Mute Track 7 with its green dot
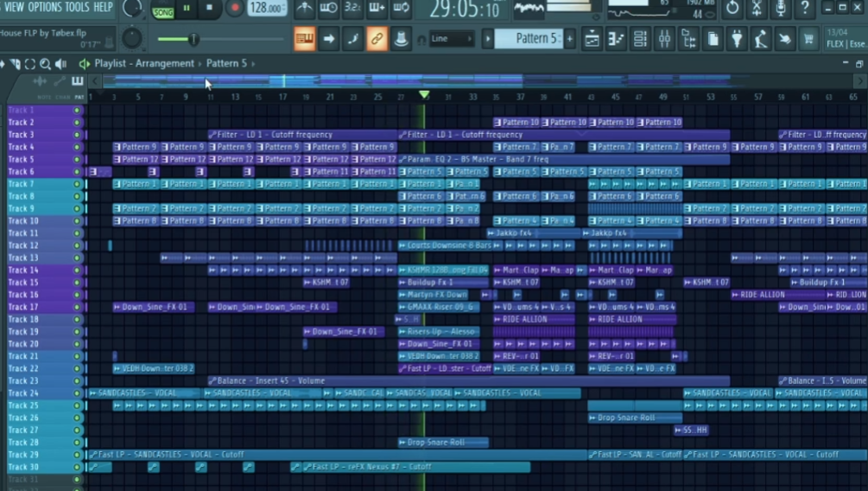 [x=77, y=184]
